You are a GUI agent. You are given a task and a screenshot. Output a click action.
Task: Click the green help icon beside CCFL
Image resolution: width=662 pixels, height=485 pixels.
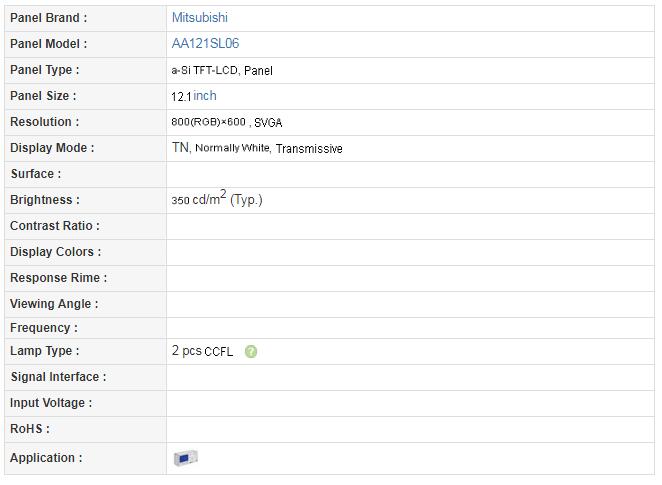click(251, 351)
